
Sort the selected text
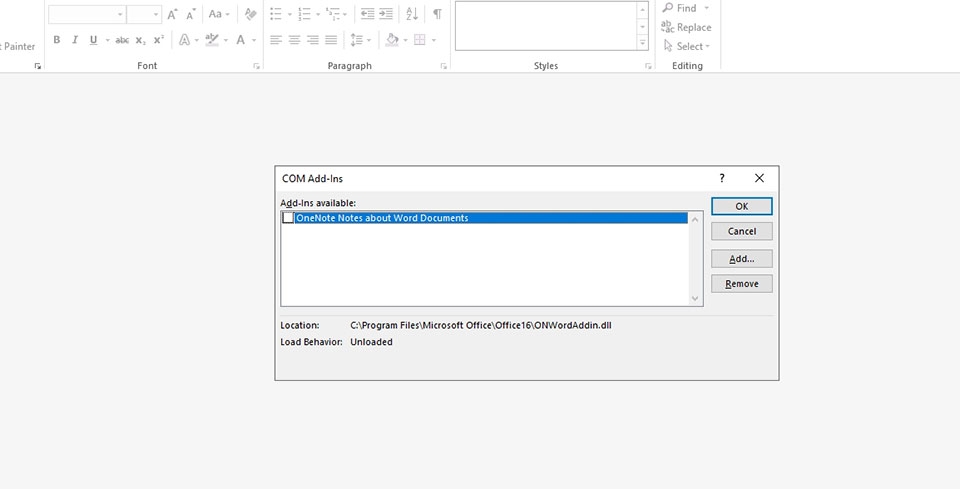[412, 14]
